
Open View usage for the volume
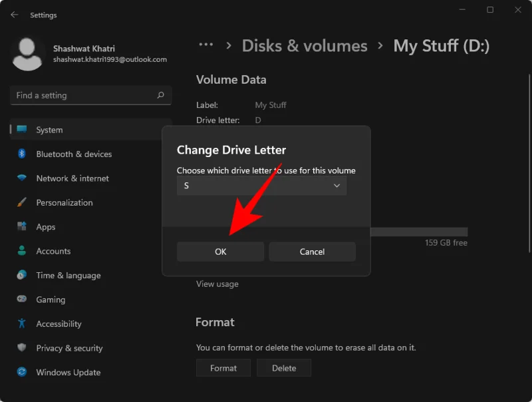pos(218,284)
